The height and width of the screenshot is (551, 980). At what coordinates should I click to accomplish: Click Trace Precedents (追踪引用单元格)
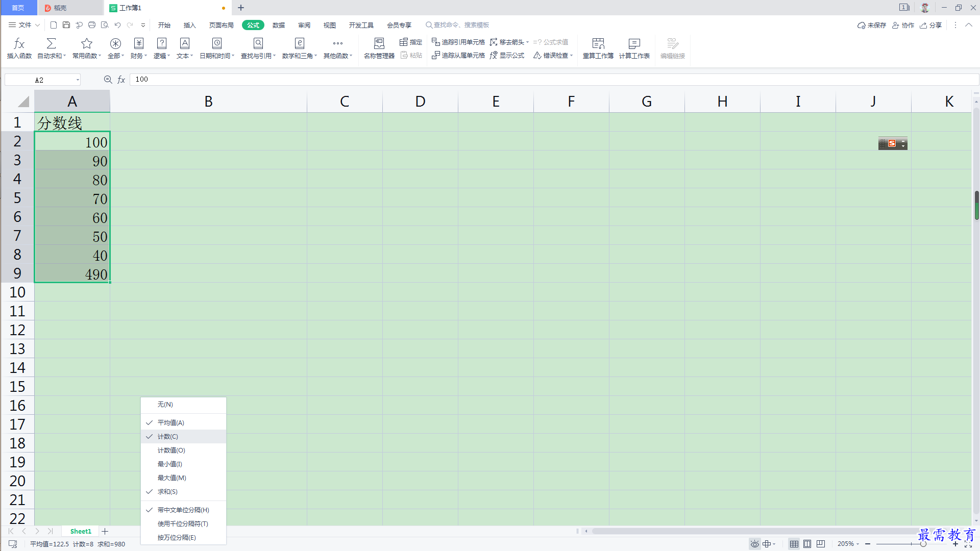(x=458, y=42)
